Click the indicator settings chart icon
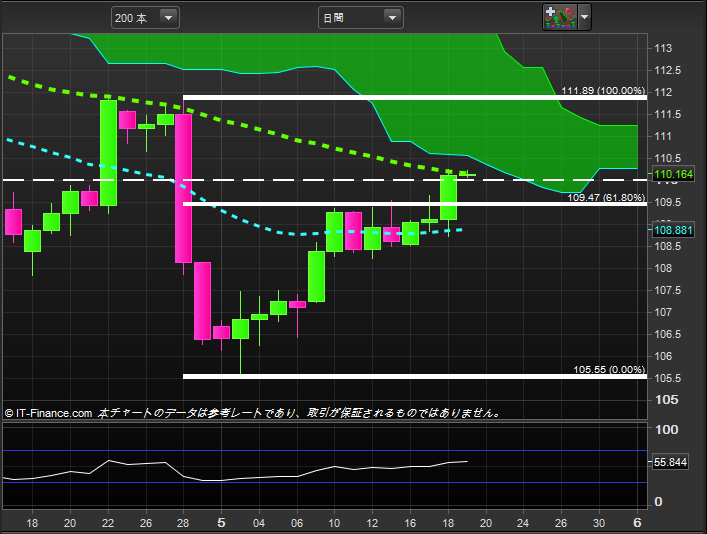707x534 pixels. (560, 17)
